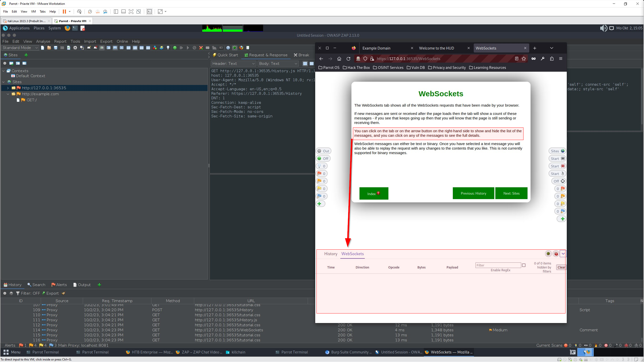Screen dimensions: 644x362
Task: Open the Standard Mode dropdown
Action: coord(36,48)
